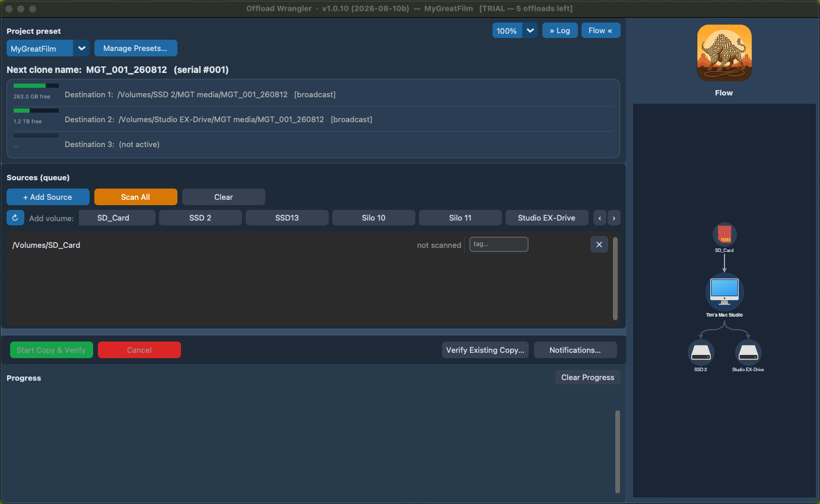820x504 pixels.
Task: Collapse the Flow panel toggle
Action: [x=600, y=30]
